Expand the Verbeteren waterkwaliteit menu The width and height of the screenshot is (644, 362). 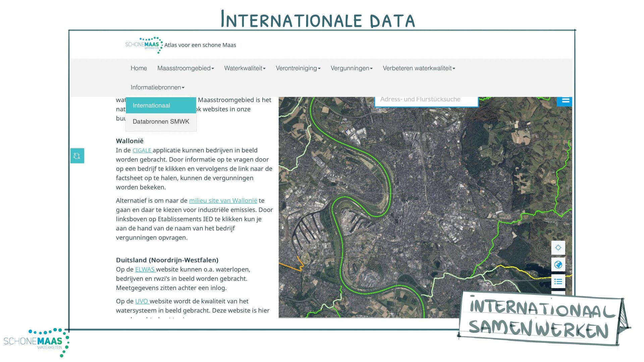(419, 68)
